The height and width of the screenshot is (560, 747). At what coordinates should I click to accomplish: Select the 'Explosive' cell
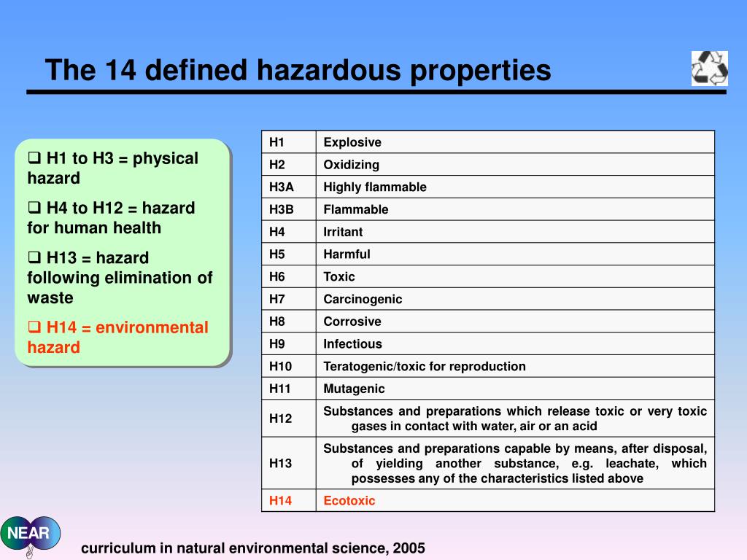(x=515, y=142)
